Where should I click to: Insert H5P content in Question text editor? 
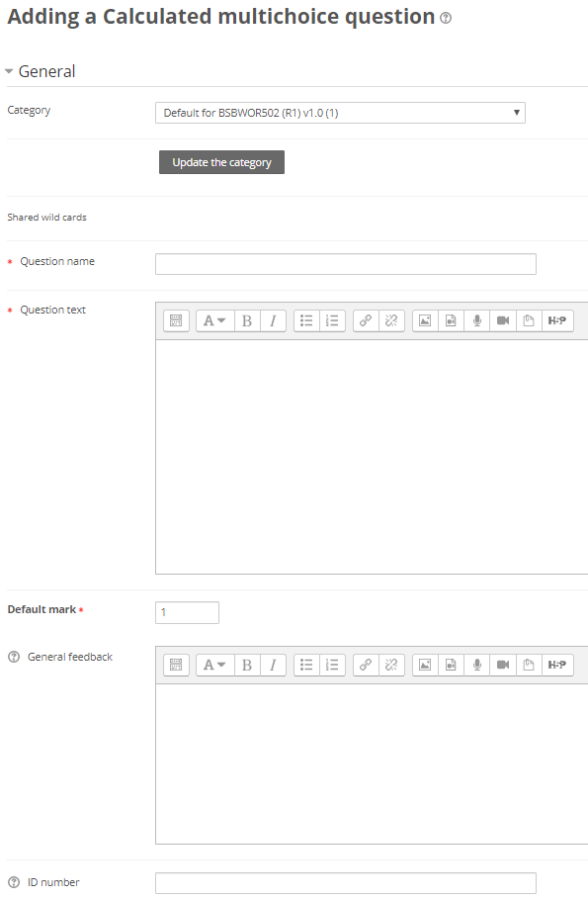pyautogui.click(x=557, y=320)
